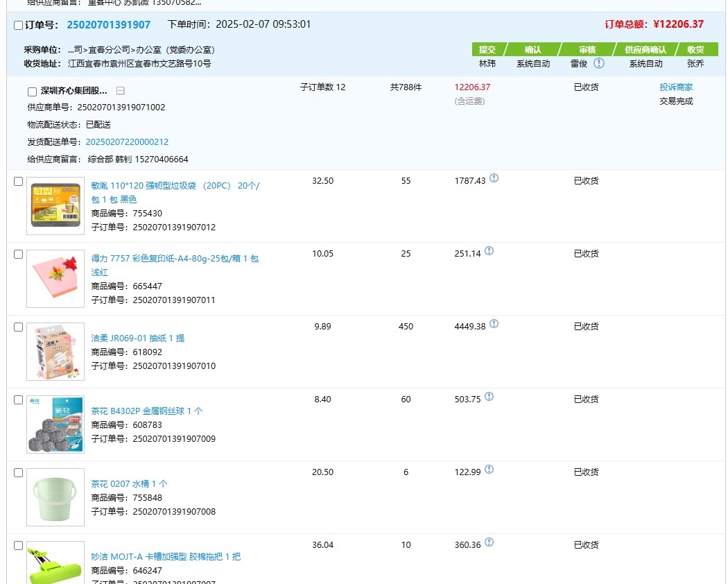This screenshot has width=728, height=584.
Task: Click the 收货 workflow step
Action: tap(696, 49)
